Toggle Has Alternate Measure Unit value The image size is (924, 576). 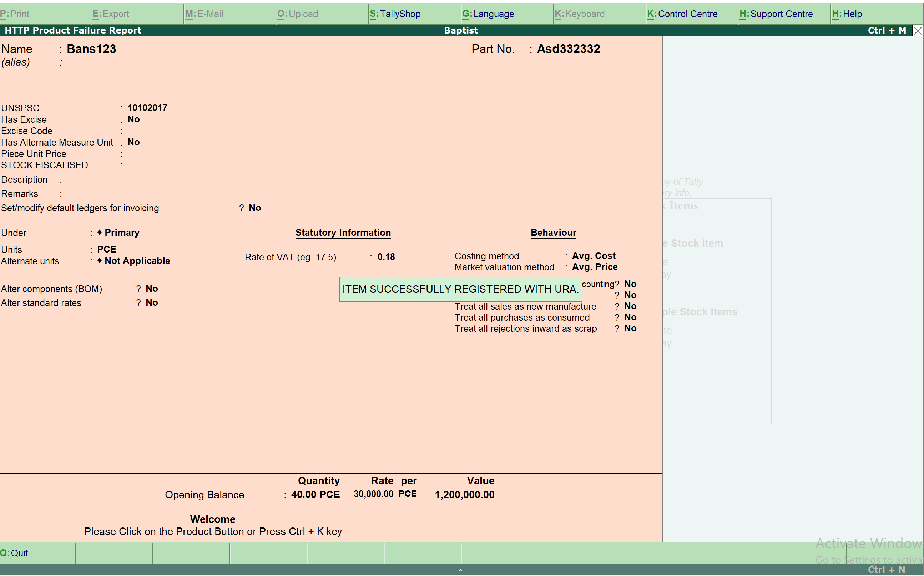click(133, 142)
